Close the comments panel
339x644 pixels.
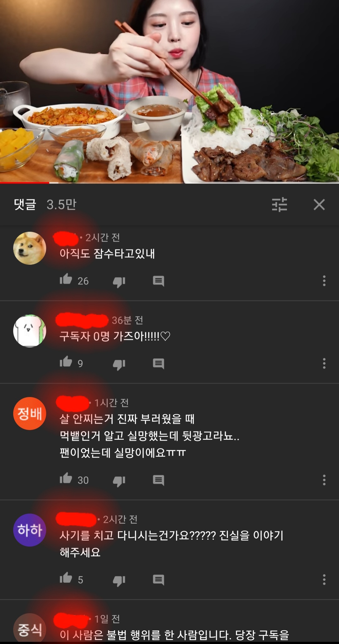click(319, 205)
